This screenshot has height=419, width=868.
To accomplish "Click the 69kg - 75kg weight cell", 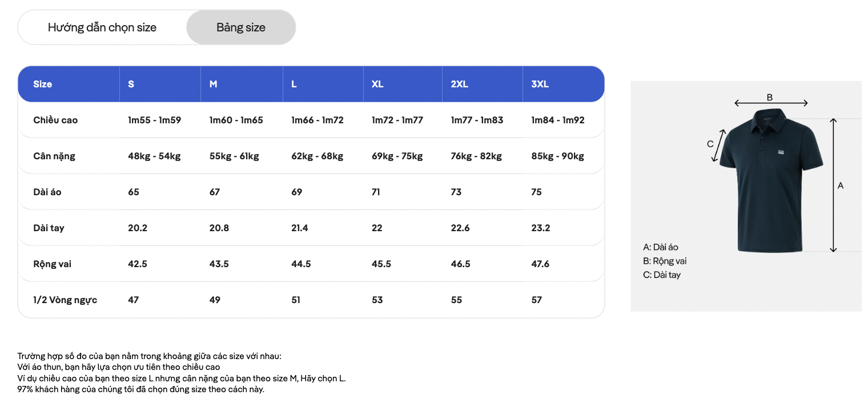I will click(x=397, y=156).
